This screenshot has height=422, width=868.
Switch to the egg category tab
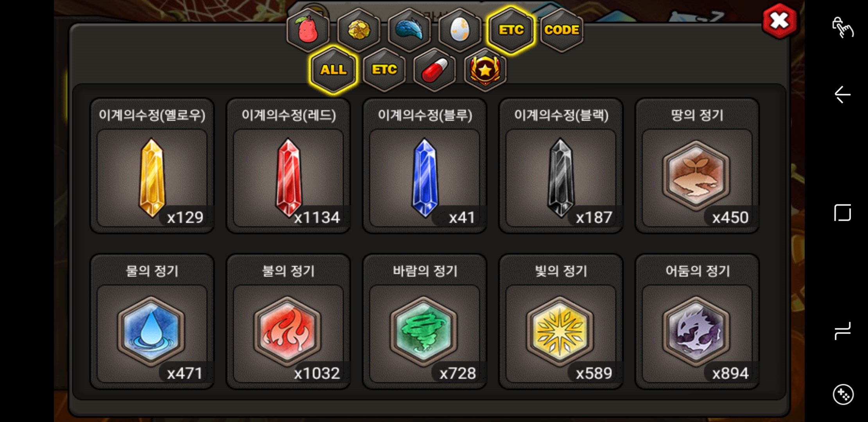pos(460,30)
